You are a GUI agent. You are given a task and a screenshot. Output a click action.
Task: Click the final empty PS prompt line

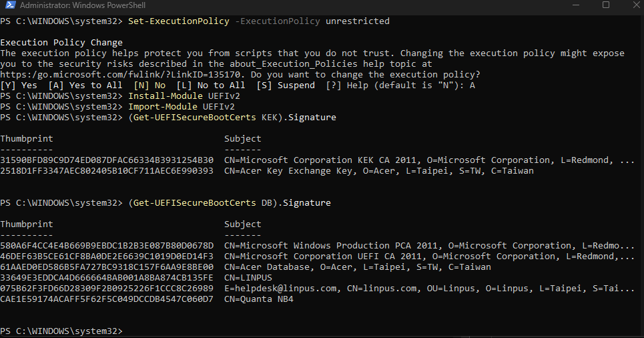61,331
